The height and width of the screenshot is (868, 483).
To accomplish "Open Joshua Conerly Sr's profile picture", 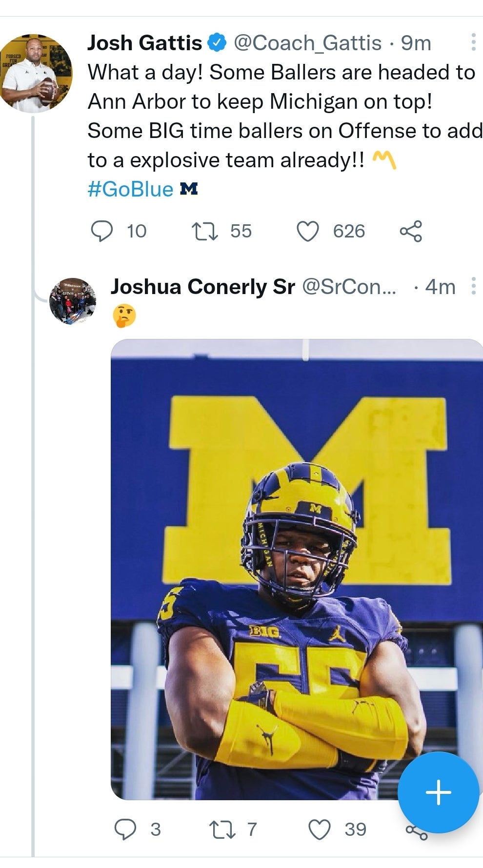I will [x=73, y=301].
